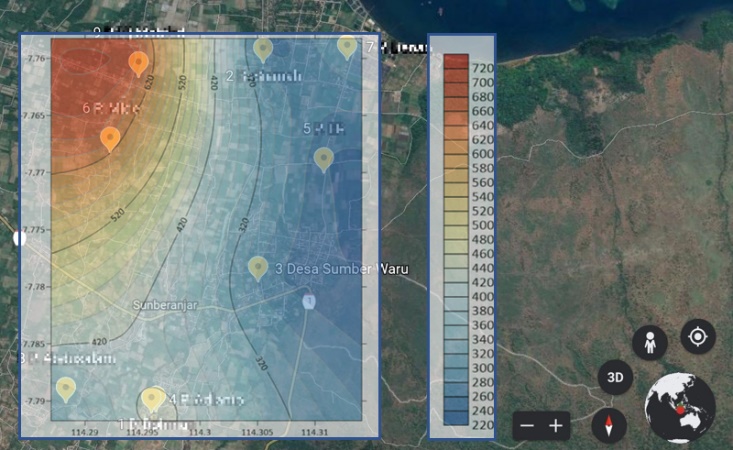Open Street View with the Pegman icon
The height and width of the screenshot is (450, 733).
point(650,343)
